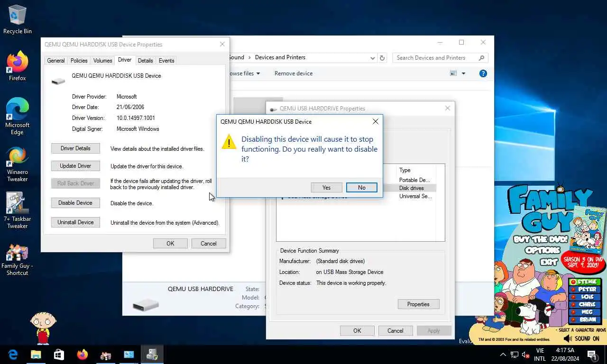Open Microsoft Store from the taskbar
Screen dimensions: 607x364
point(59,355)
